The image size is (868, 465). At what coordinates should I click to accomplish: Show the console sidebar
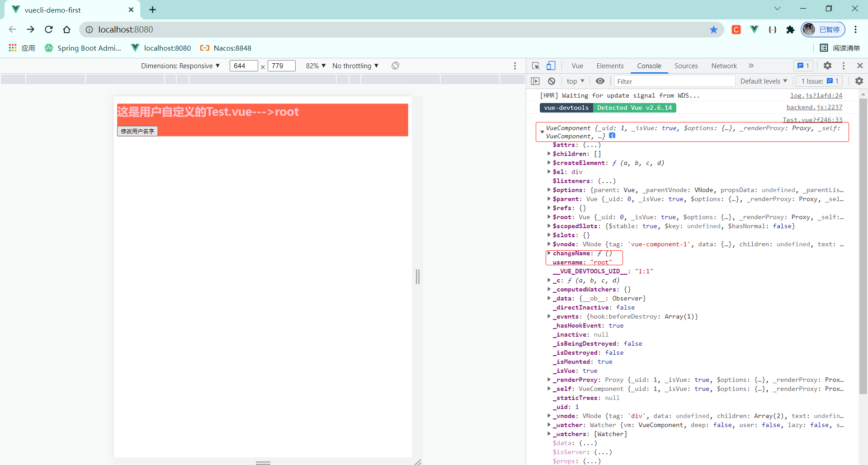pos(536,81)
